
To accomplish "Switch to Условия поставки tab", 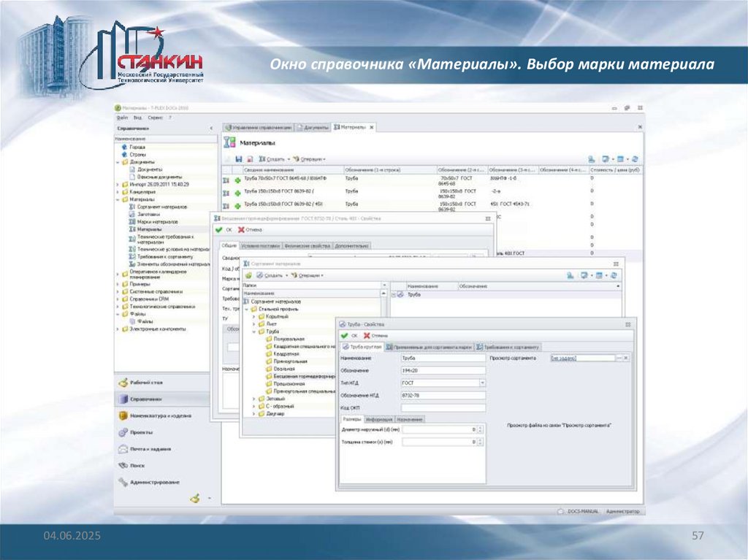I will pos(261,246).
